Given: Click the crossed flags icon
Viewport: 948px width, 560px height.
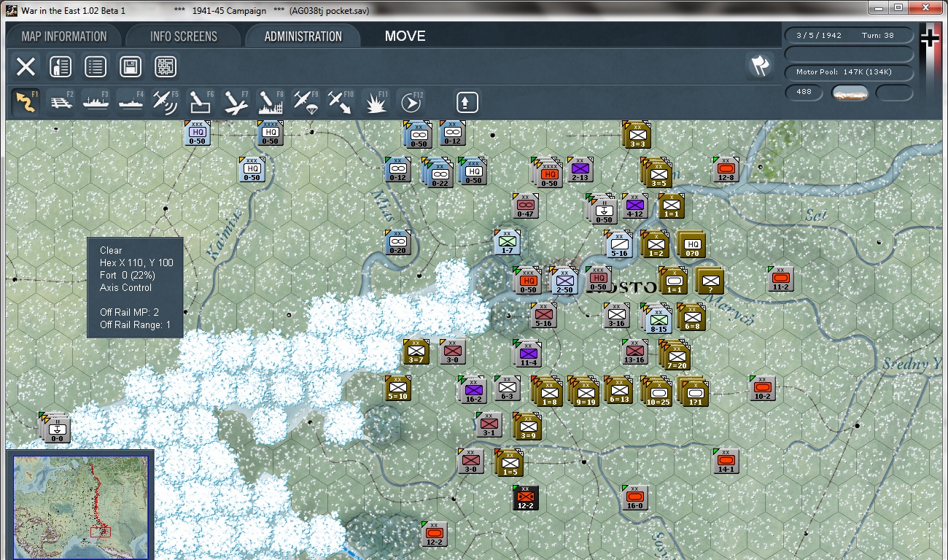Looking at the screenshot, I should pyautogui.click(x=759, y=66).
